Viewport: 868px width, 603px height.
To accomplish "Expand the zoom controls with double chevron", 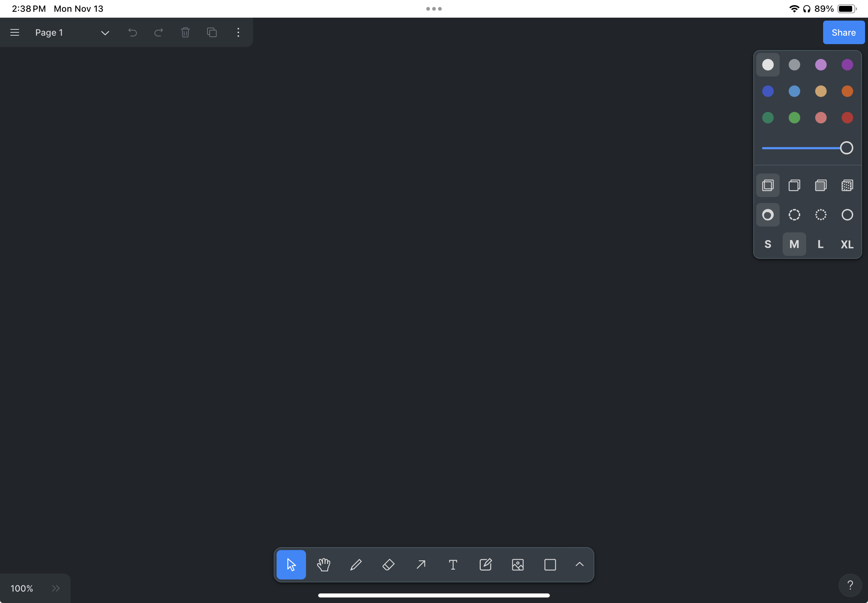I will click(x=56, y=588).
